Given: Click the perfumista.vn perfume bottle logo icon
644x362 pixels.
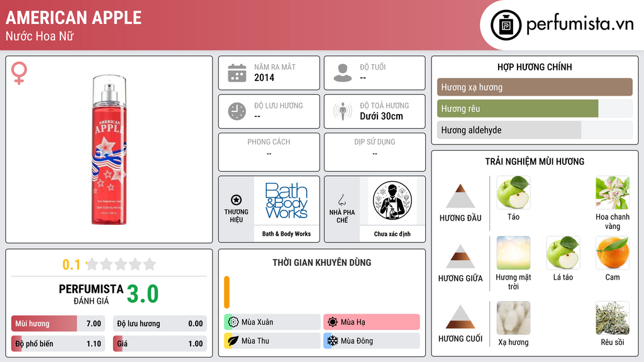Looking at the screenshot, I should tap(506, 25).
